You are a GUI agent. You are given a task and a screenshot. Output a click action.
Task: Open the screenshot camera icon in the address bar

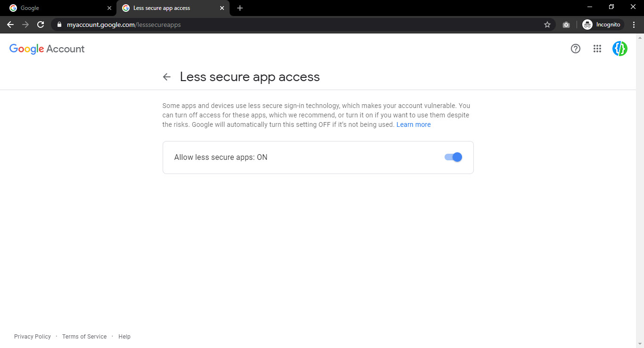click(566, 25)
